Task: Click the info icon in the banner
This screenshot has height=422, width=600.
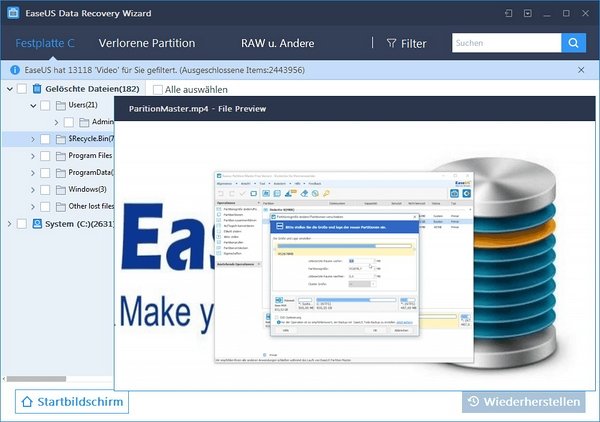Action: tap(15, 70)
